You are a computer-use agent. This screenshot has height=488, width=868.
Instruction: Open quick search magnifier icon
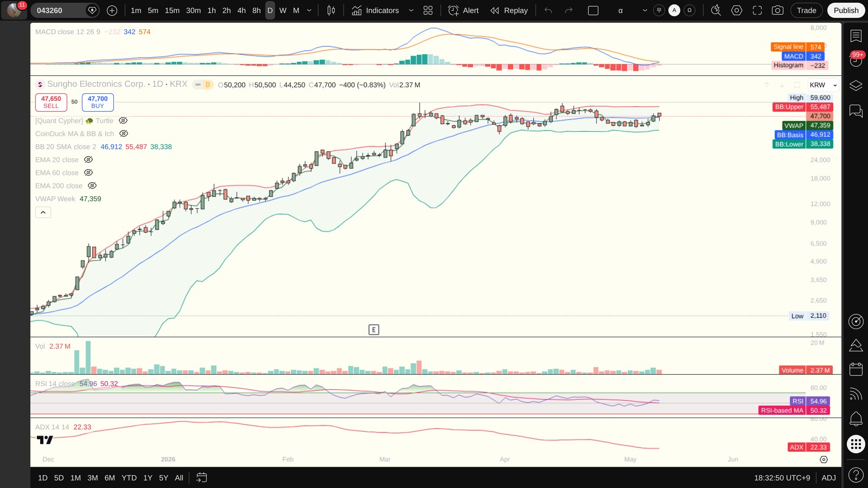pos(716,10)
